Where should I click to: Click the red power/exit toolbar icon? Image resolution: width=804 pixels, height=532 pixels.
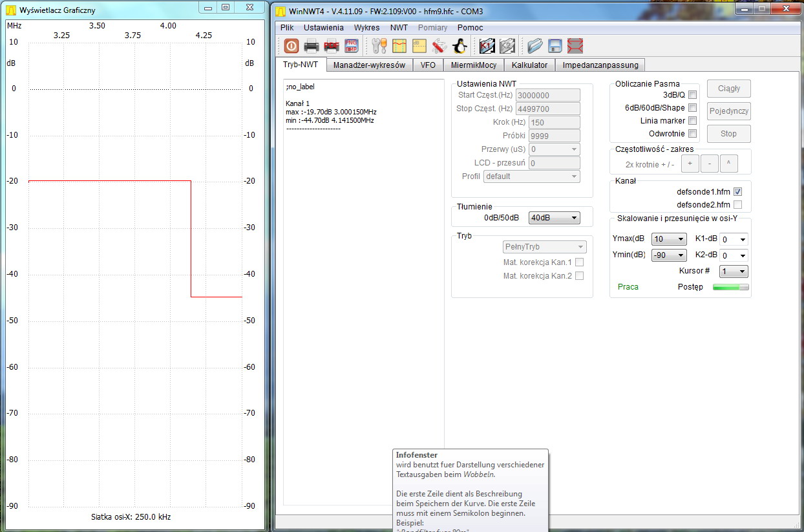tap(291, 46)
